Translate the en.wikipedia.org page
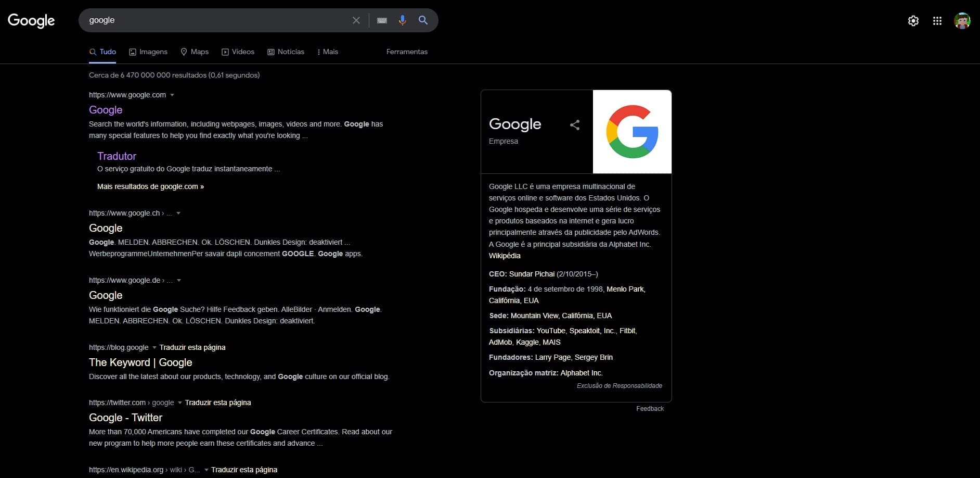 244,470
